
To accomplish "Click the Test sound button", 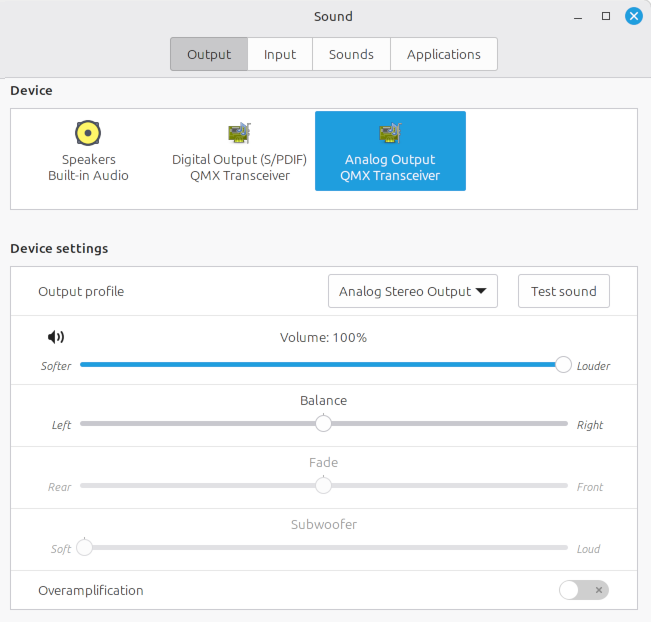I will pyautogui.click(x=563, y=291).
